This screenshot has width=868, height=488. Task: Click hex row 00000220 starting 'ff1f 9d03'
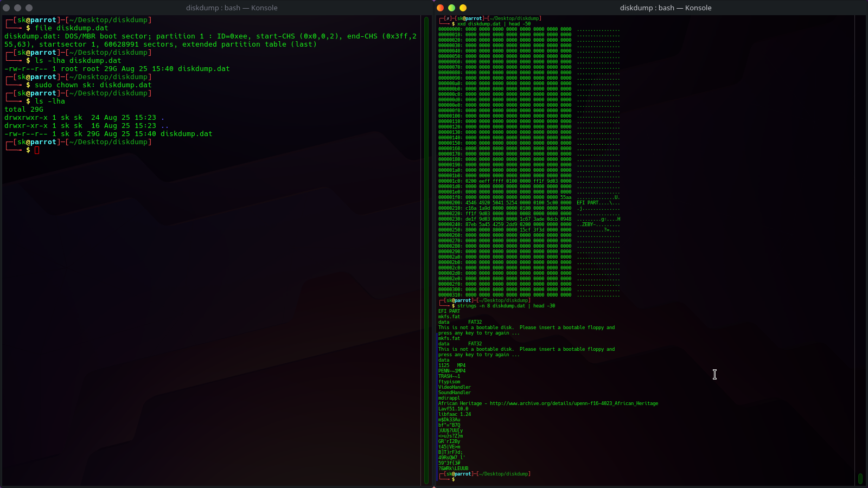click(x=529, y=214)
